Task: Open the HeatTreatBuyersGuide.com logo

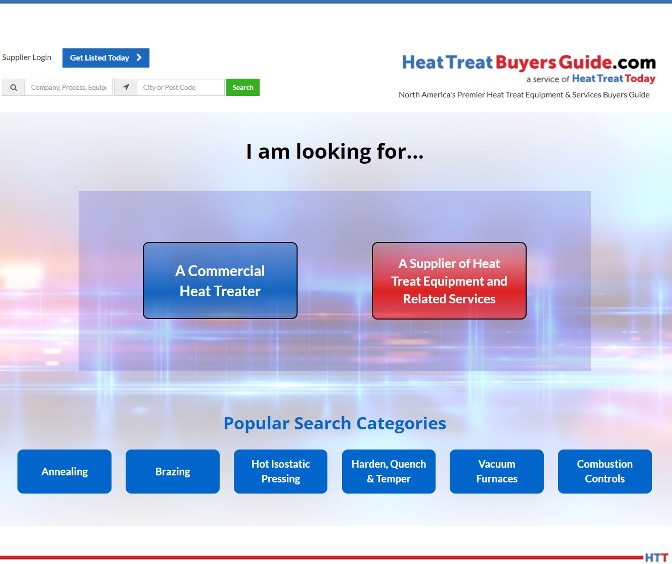Action: [528, 62]
